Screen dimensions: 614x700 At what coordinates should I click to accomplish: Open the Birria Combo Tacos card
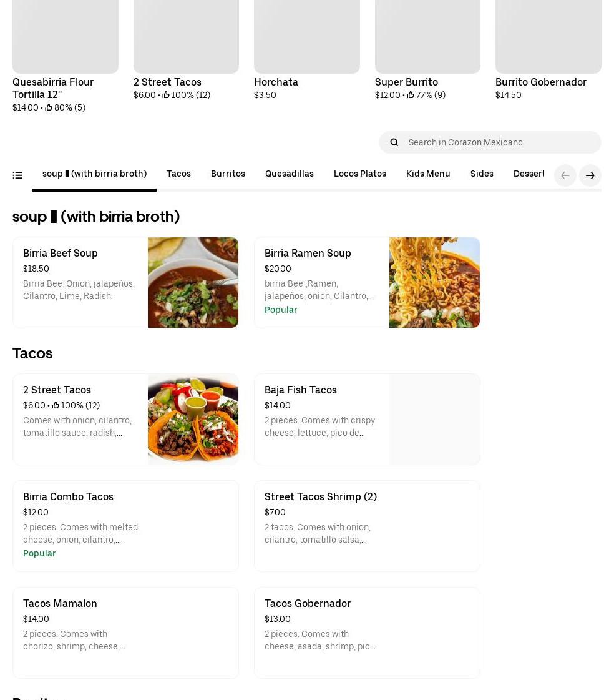coord(125,526)
